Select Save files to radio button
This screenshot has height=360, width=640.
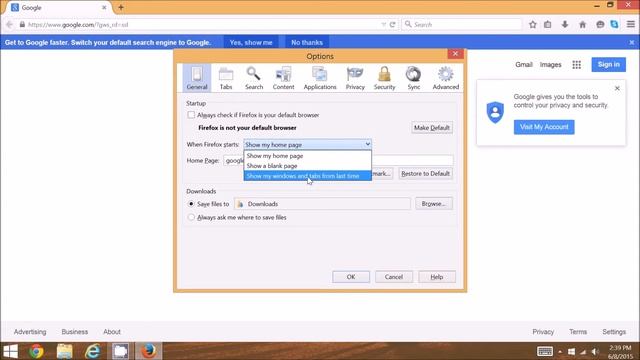(191, 204)
